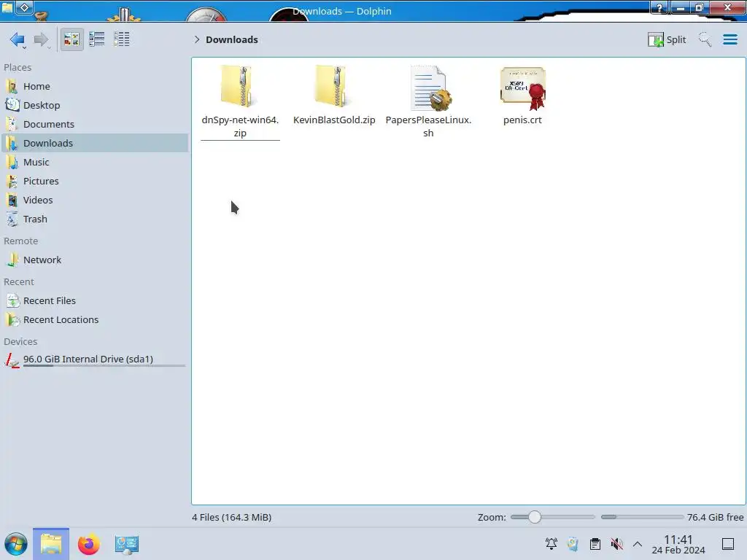Switch to Details view mode

122,39
